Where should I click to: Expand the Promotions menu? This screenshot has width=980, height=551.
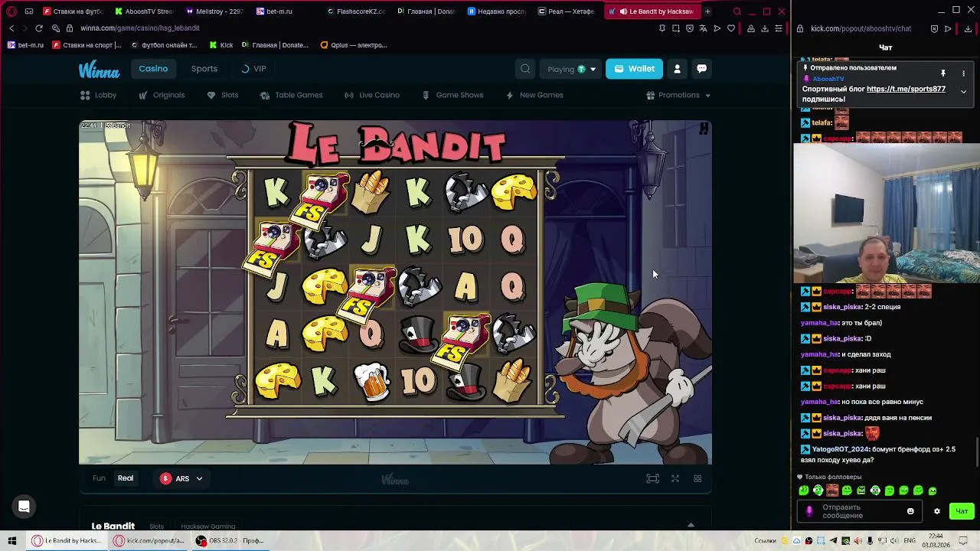[678, 95]
